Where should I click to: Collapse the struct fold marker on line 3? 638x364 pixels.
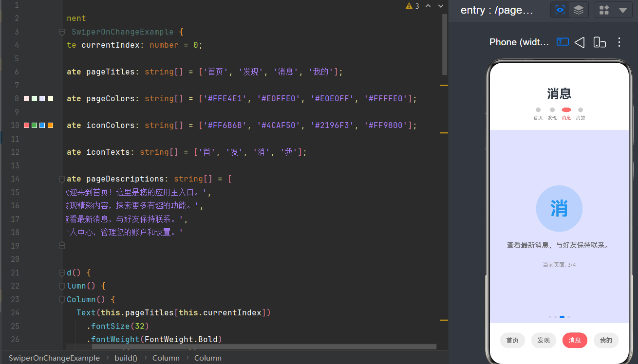[x=62, y=32]
